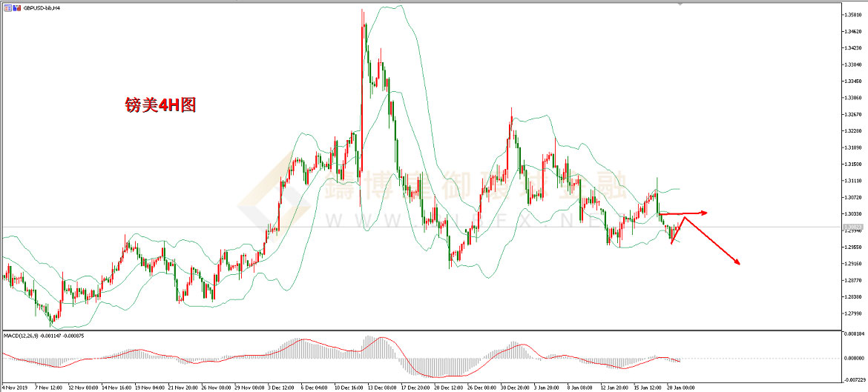This screenshot has height=392, width=868.
Task: Click the 4 Nov 2019 date label
Action: click(x=16, y=387)
